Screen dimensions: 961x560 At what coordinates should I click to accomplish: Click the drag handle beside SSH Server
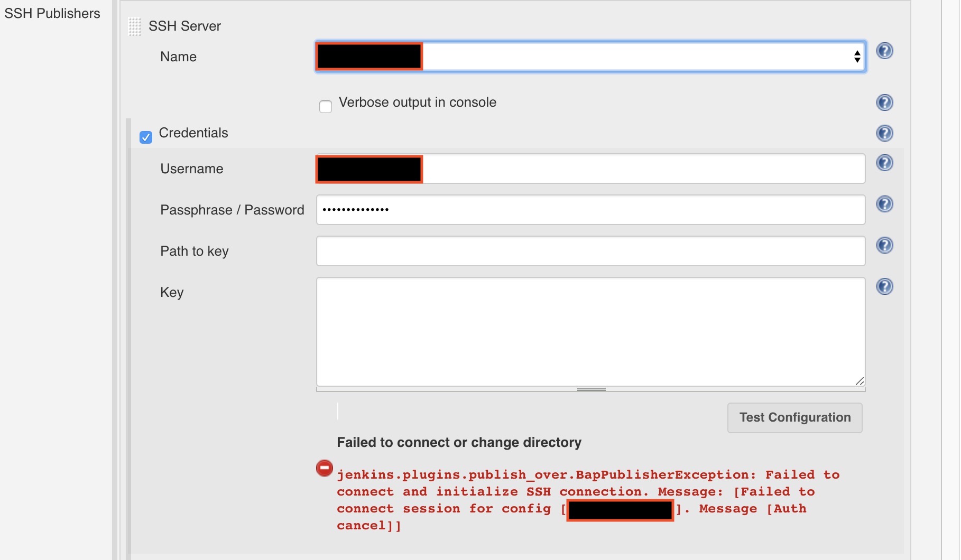(x=135, y=27)
